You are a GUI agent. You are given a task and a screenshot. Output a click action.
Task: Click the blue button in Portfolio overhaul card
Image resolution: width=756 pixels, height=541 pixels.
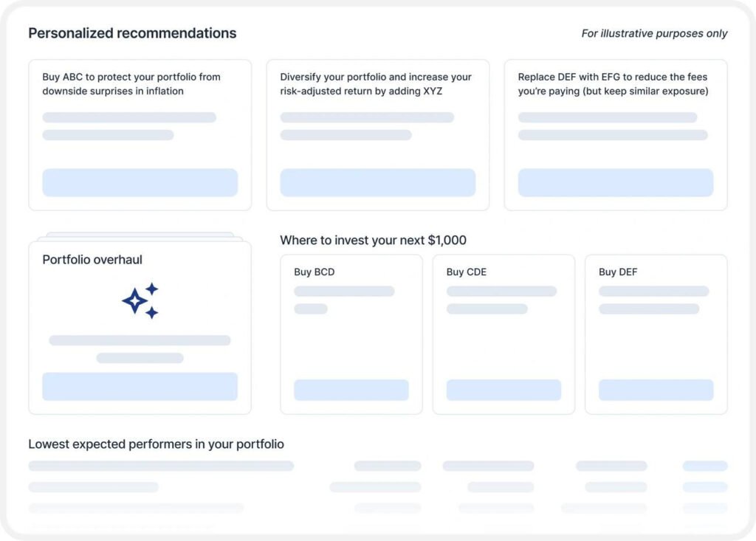coord(140,386)
